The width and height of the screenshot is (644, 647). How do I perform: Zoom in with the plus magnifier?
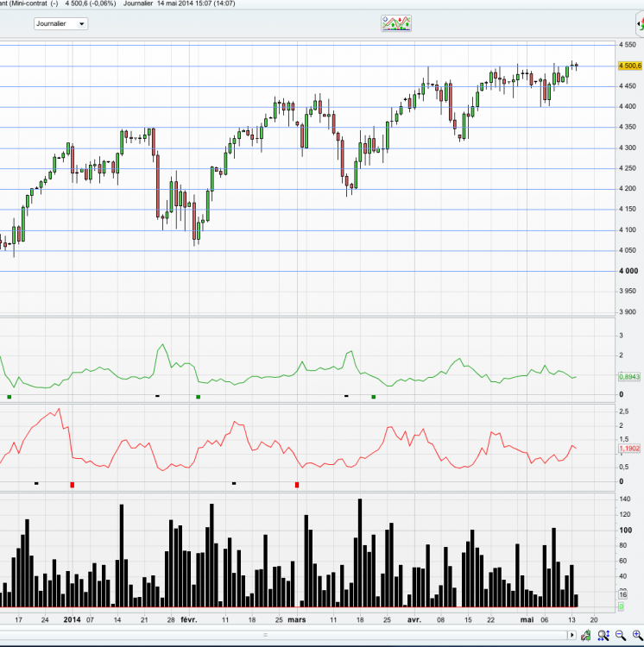coord(637,636)
